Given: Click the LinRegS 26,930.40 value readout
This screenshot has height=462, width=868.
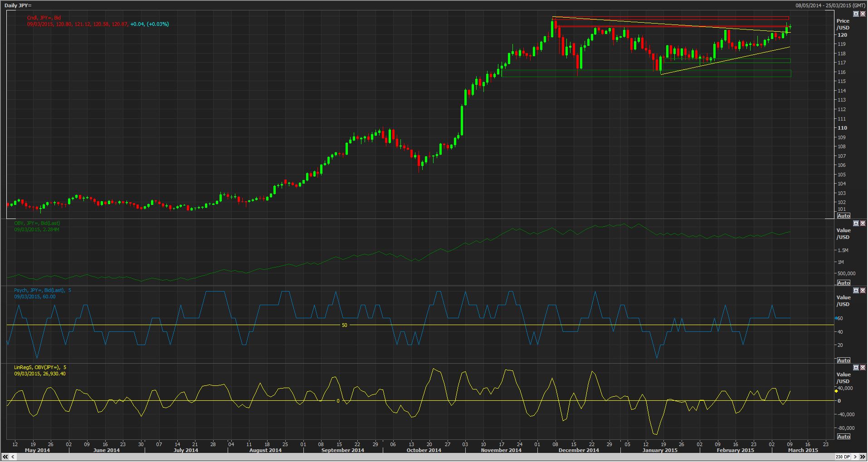Looking at the screenshot, I should (x=39, y=374).
